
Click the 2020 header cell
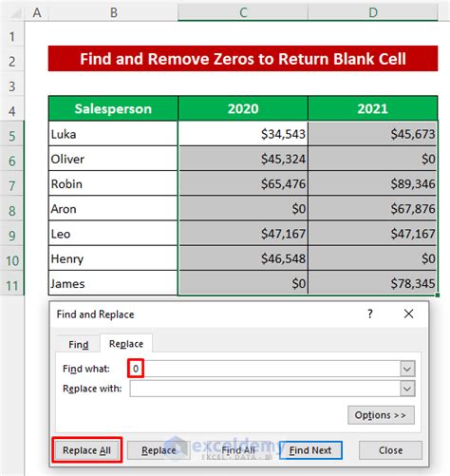pyautogui.click(x=243, y=108)
